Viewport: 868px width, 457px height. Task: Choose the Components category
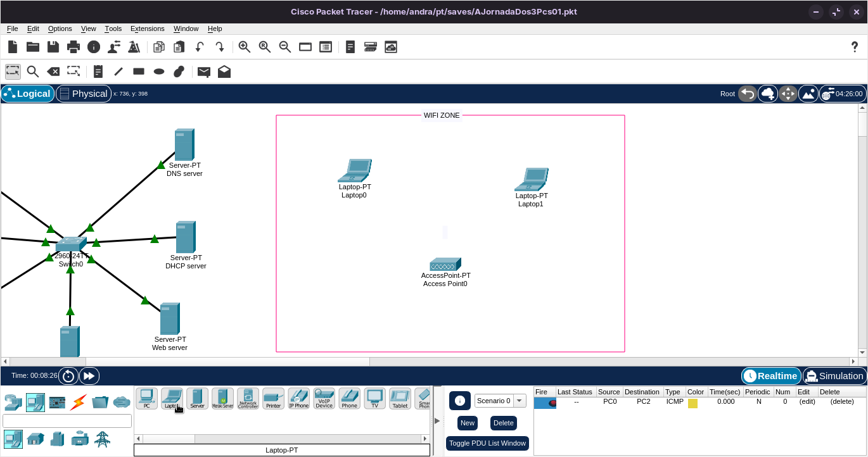[x=57, y=402]
